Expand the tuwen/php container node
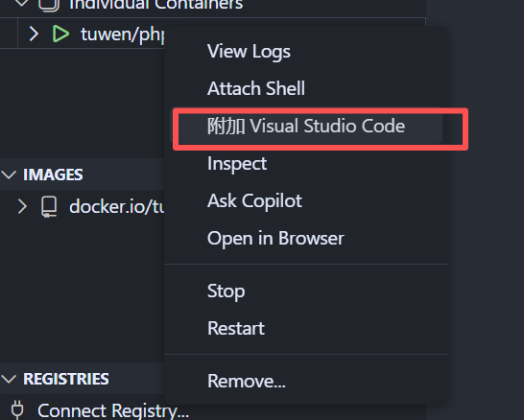The height and width of the screenshot is (420, 524). [x=34, y=34]
